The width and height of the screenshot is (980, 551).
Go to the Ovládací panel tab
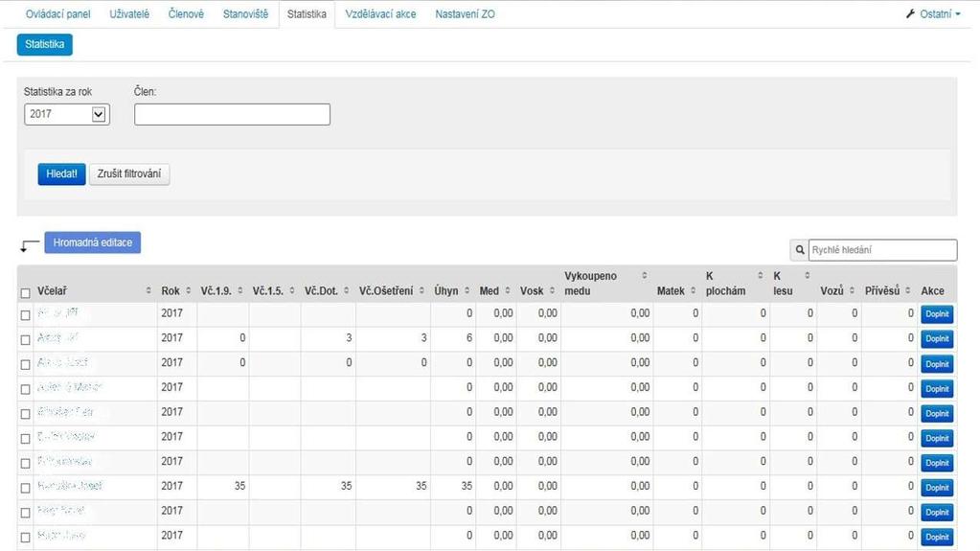click(58, 13)
